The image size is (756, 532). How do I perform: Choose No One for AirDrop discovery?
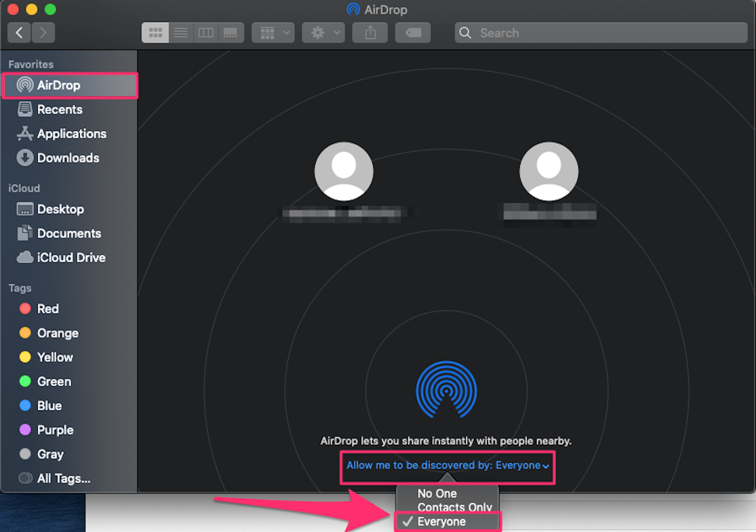[437, 493]
